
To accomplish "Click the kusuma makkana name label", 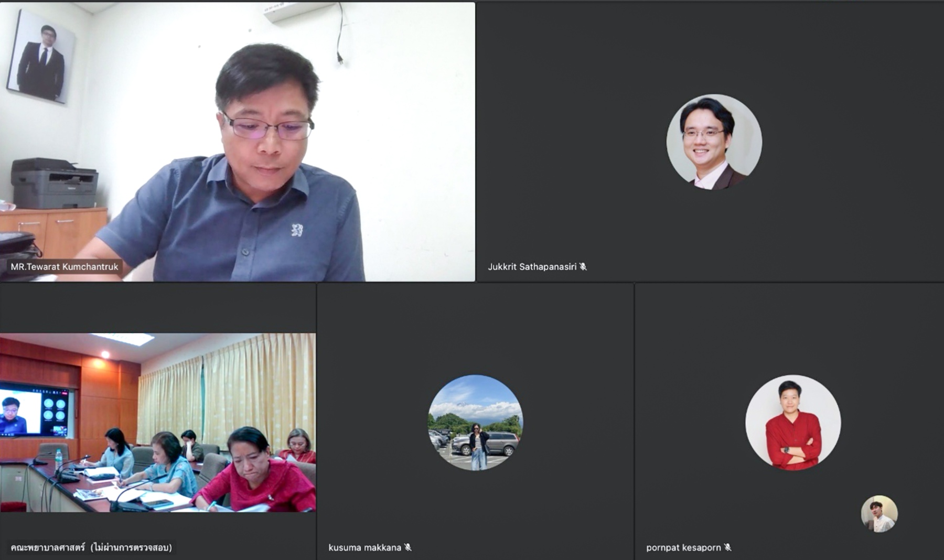I will 364,547.
